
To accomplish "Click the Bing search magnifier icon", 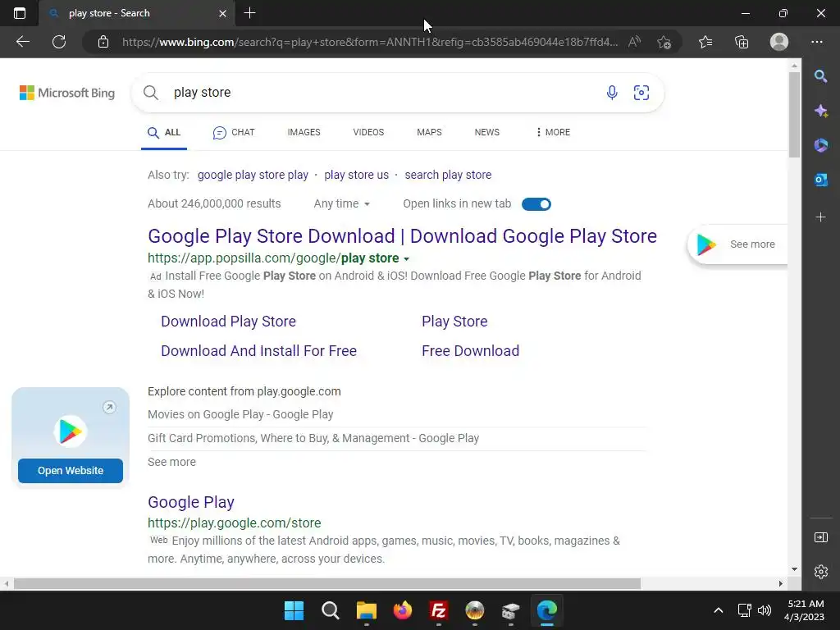I will coord(151,93).
